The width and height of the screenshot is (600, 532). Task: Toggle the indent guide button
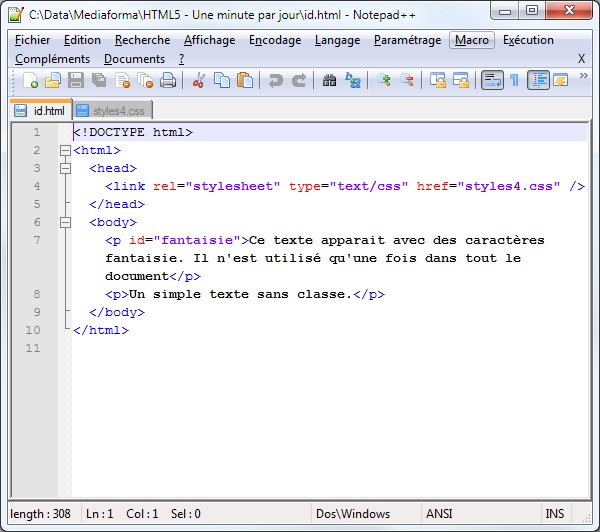[539, 81]
